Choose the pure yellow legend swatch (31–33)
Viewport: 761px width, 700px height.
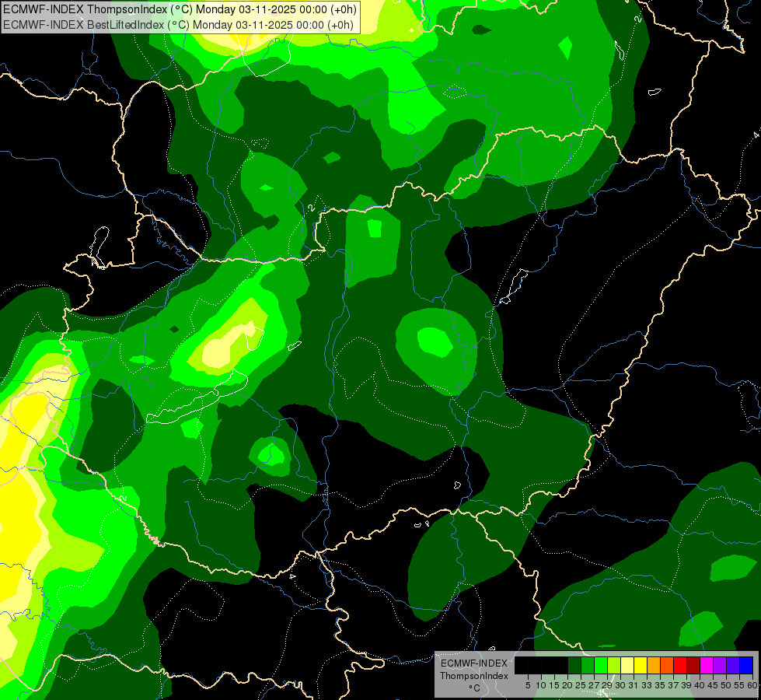point(641,665)
